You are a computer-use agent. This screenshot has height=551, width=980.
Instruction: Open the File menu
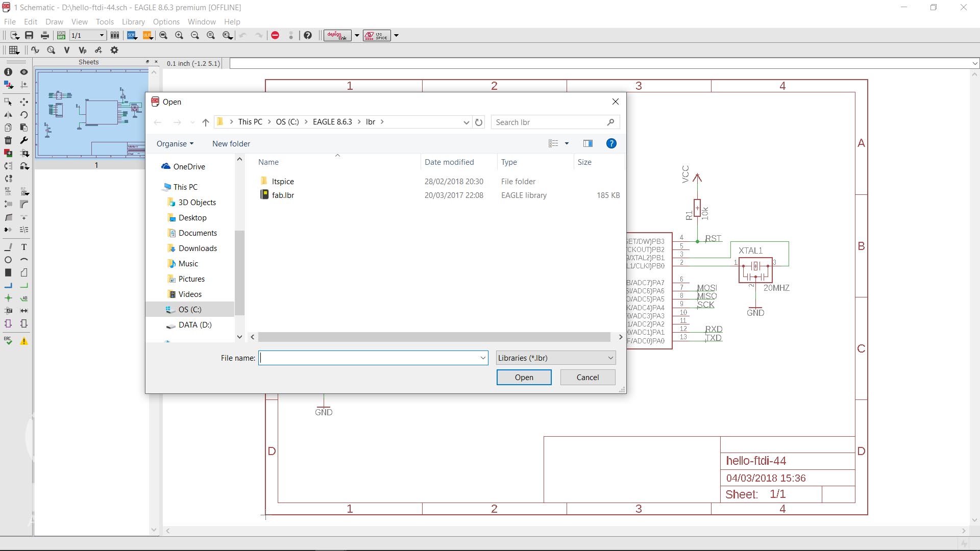click(10, 21)
